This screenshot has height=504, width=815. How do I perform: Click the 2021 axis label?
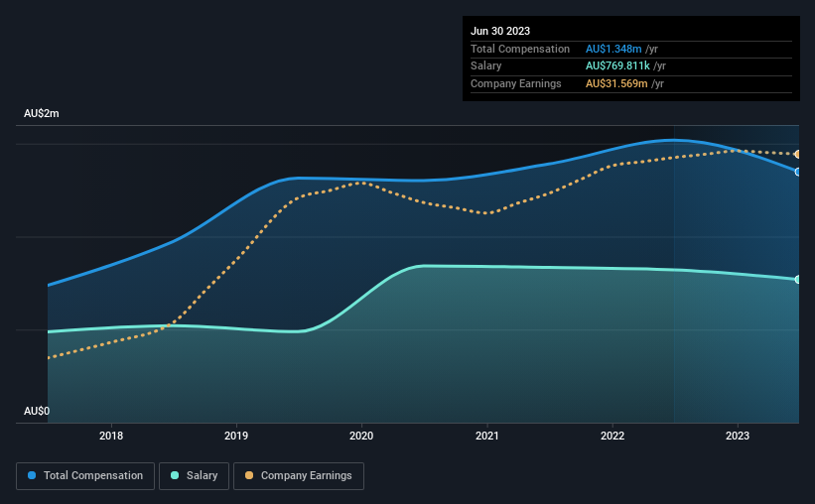click(487, 436)
